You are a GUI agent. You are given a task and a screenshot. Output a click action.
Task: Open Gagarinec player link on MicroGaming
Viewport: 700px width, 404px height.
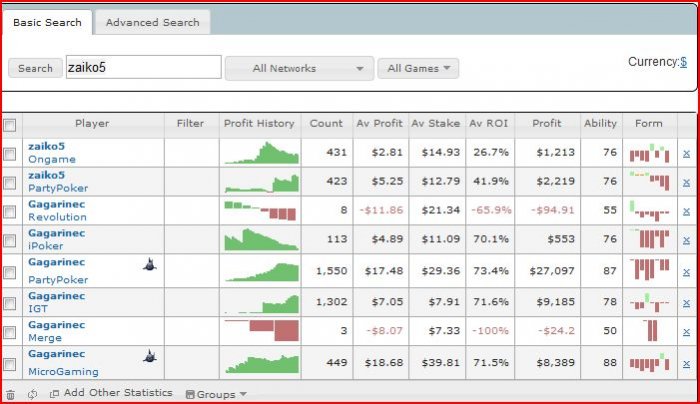pyautogui.click(x=57, y=354)
